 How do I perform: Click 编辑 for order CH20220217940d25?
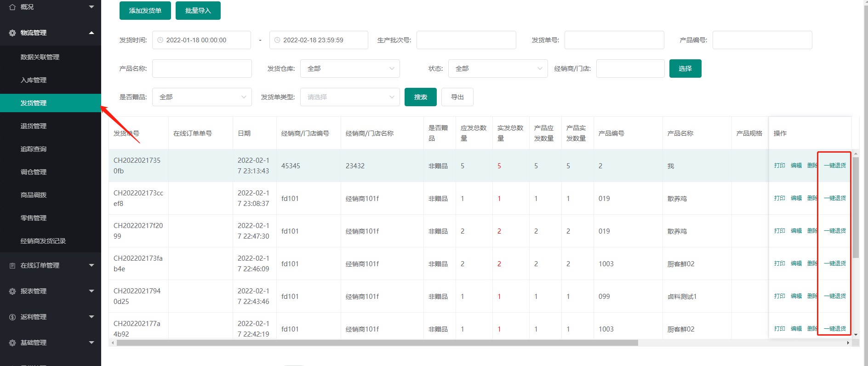[x=796, y=296]
